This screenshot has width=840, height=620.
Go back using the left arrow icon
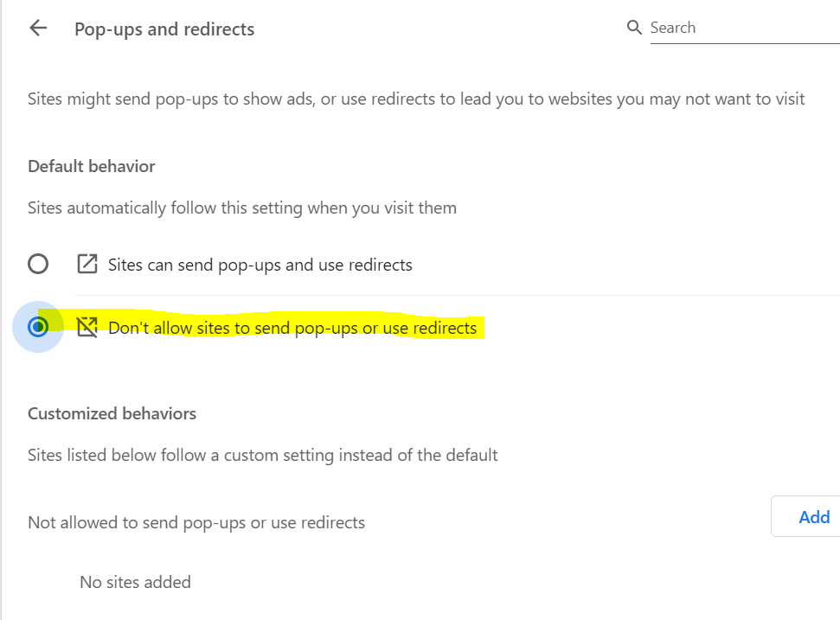click(38, 28)
